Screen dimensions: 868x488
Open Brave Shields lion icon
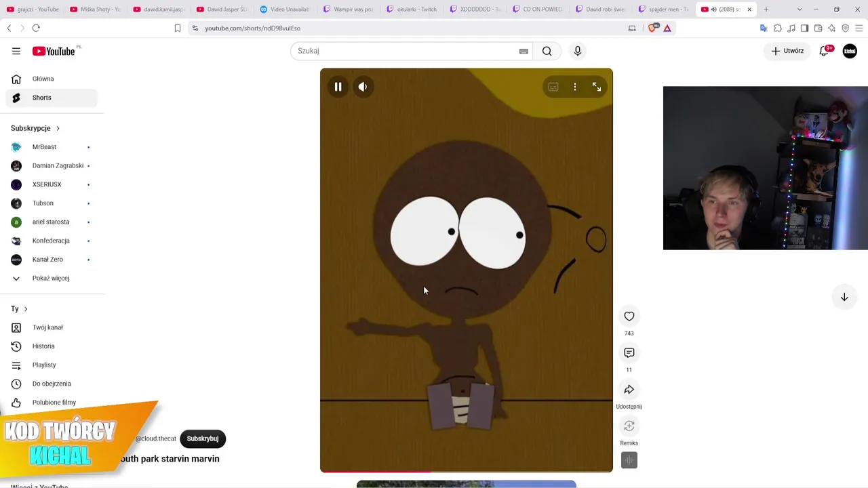click(653, 28)
